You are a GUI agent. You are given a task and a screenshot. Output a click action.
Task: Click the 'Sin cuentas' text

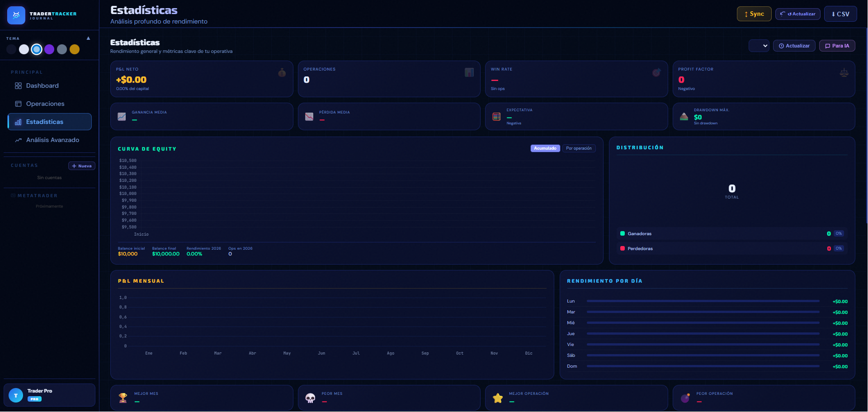click(49, 178)
